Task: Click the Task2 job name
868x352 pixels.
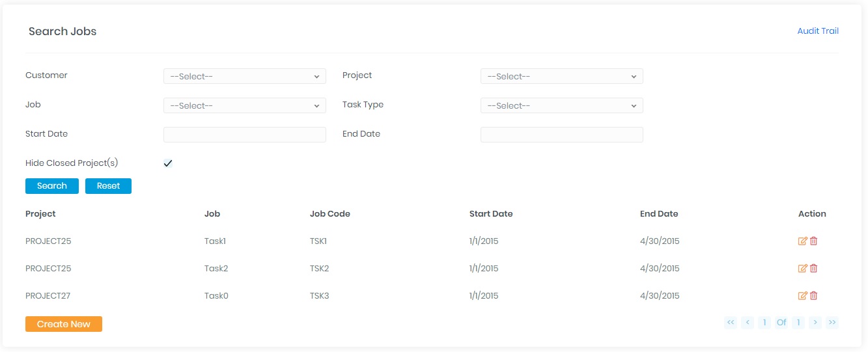Action: click(x=216, y=269)
